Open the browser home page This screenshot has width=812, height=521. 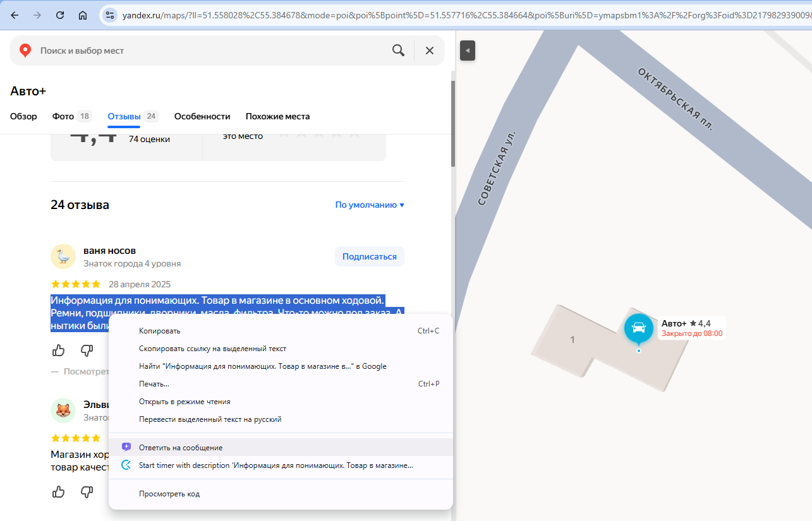(83, 15)
